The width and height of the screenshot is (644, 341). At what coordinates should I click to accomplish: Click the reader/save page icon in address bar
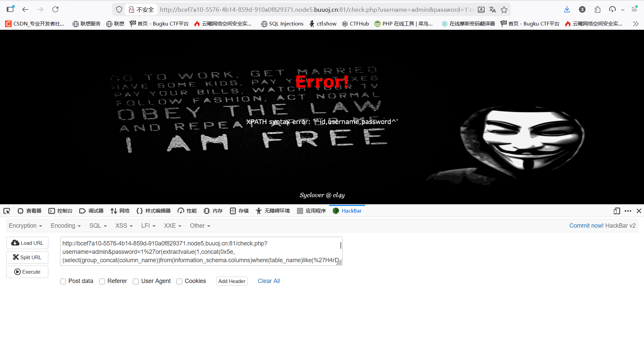click(x=481, y=10)
